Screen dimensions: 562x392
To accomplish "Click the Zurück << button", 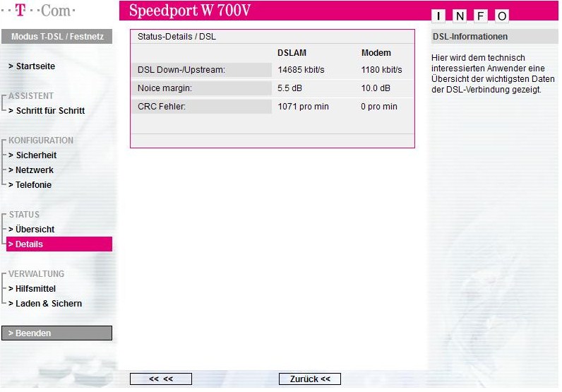I will point(310,379).
